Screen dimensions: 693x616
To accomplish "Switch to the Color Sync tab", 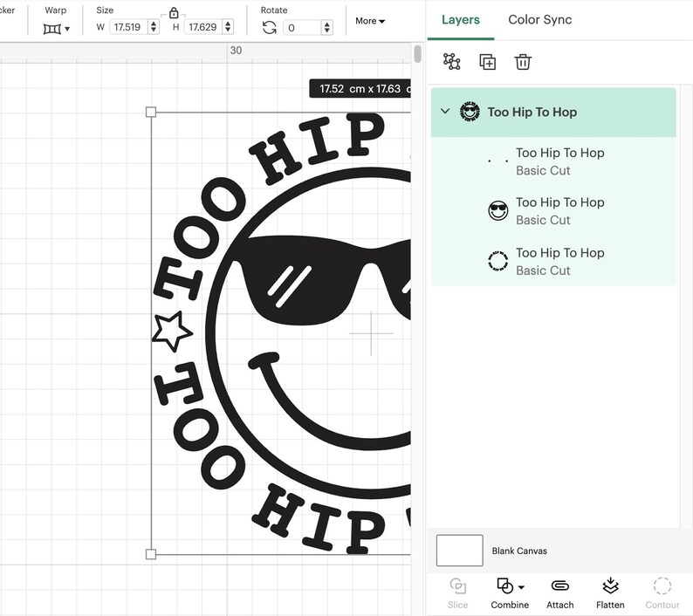I will point(539,19).
